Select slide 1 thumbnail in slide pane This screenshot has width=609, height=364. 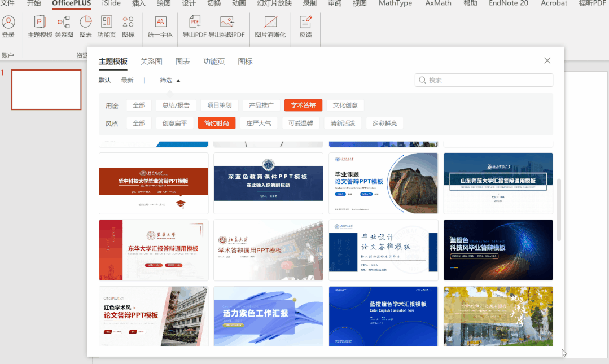point(46,90)
